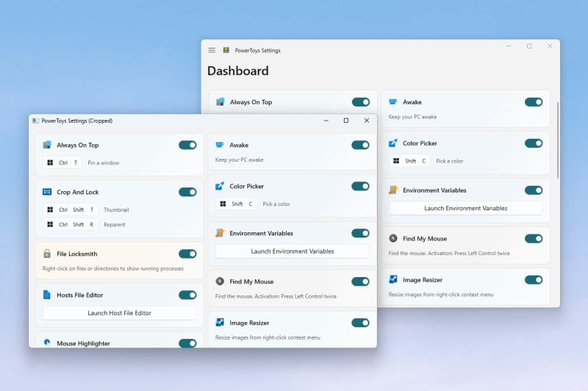
Task: Turn off File Locksmith switch
Action: pyautogui.click(x=187, y=254)
